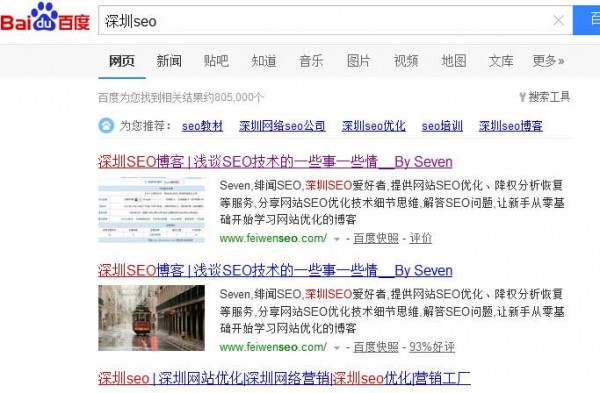Expand the 更多» menu
Image resolution: width=600 pixels, height=393 pixels.
(x=548, y=61)
